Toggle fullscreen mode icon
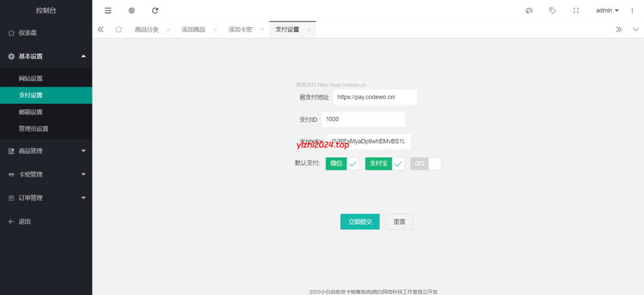 tap(576, 11)
